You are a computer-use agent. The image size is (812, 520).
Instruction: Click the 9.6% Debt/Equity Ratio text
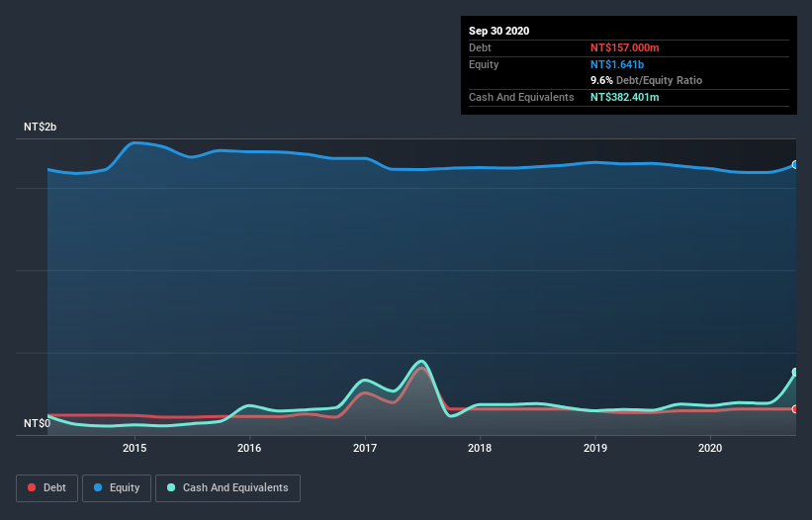coord(646,81)
